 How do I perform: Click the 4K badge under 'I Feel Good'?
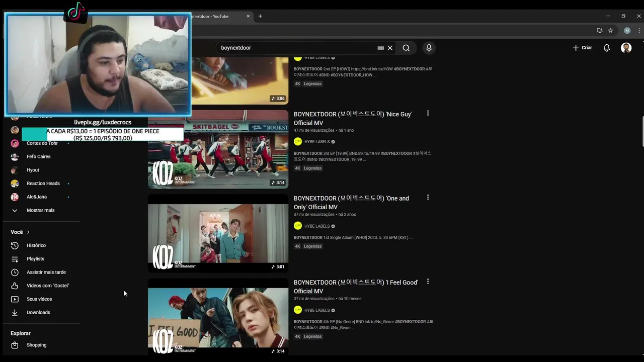click(297, 336)
